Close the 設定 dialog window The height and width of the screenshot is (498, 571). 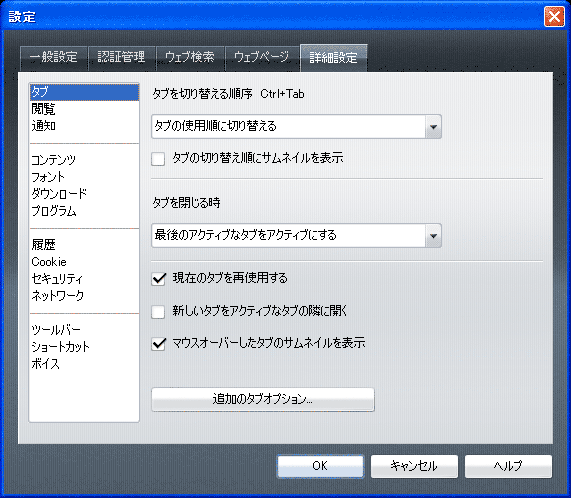click(x=554, y=17)
